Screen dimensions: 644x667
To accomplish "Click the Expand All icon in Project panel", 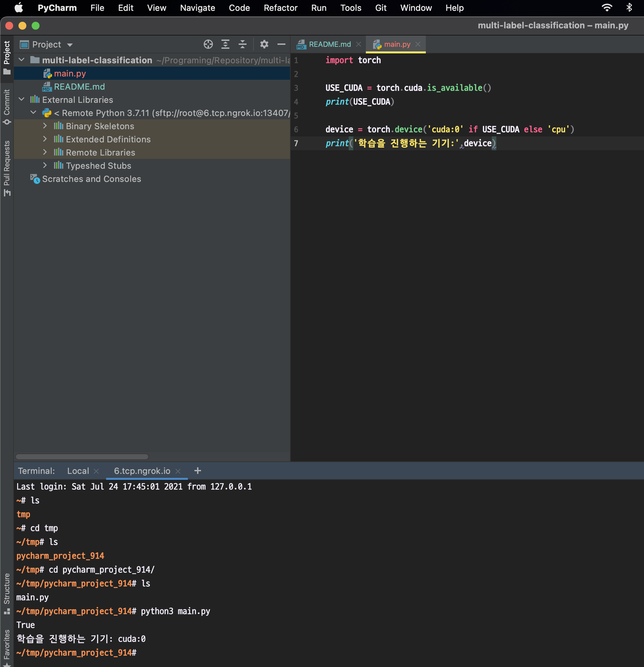I will pyautogui.click(x=225, y=44).
